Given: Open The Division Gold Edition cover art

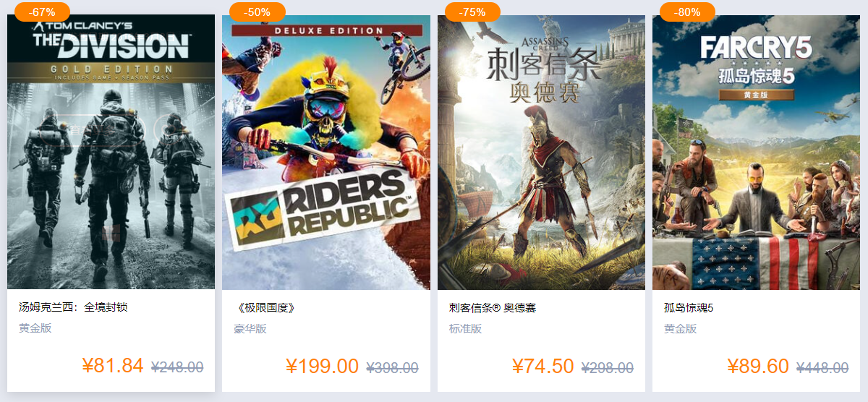Looking at the screenshot, I should click(111, 152).
